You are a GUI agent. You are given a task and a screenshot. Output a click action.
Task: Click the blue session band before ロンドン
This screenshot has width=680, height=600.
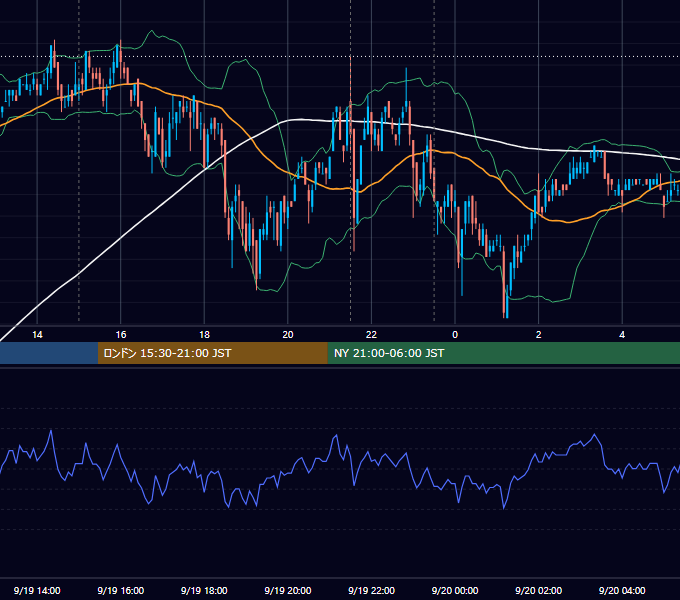tap(49, 353)
